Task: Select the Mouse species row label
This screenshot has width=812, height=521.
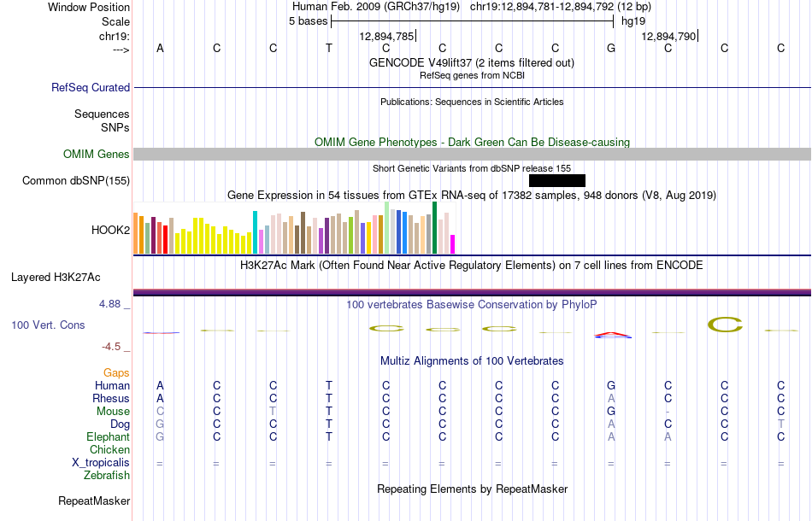Action: click(113, 412)
